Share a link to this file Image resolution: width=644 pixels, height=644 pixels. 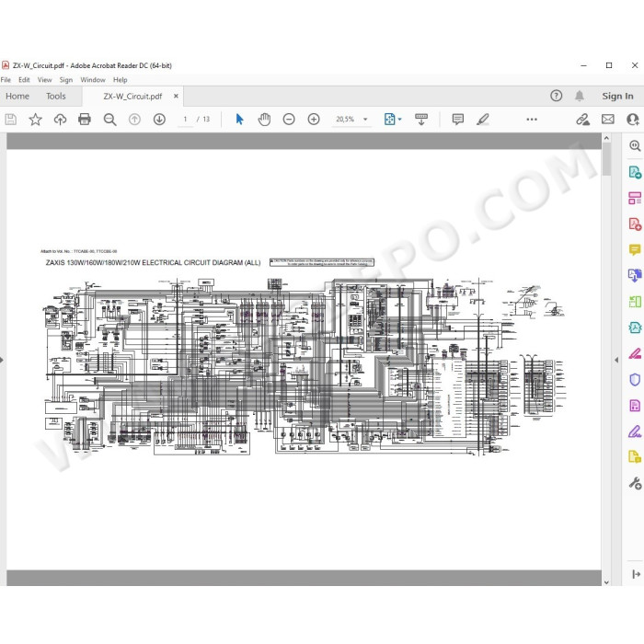[x=582, y=120]
